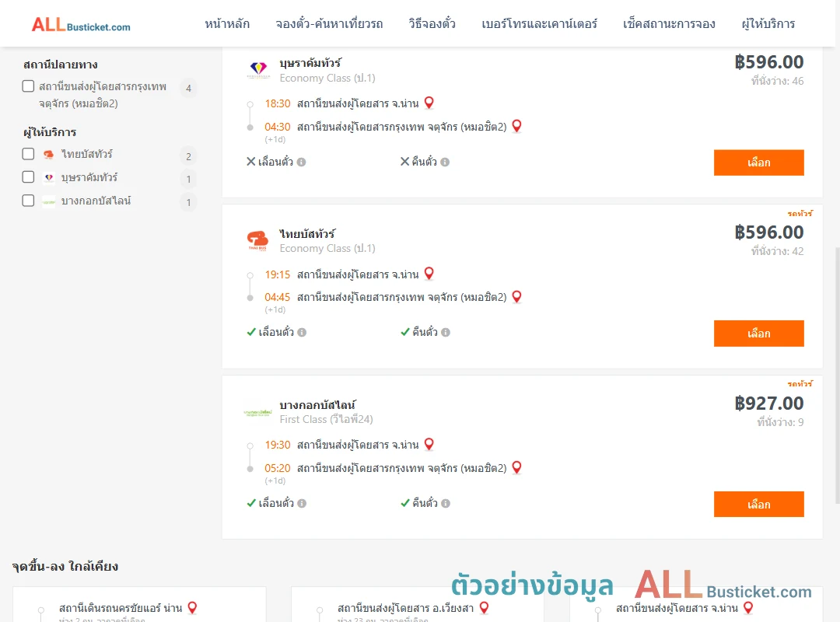
Task: Click the page vertical scrollbar
Action: (x=838, y=375)
